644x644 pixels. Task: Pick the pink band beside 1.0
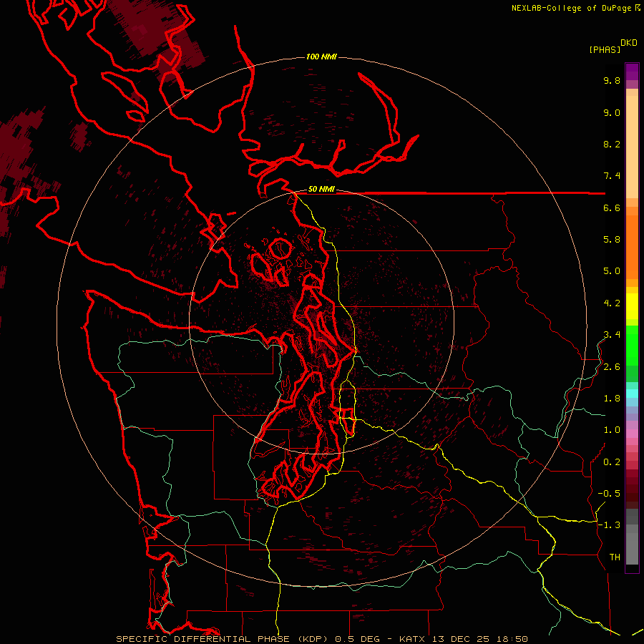pyautogui.click(x=632, y=434)
